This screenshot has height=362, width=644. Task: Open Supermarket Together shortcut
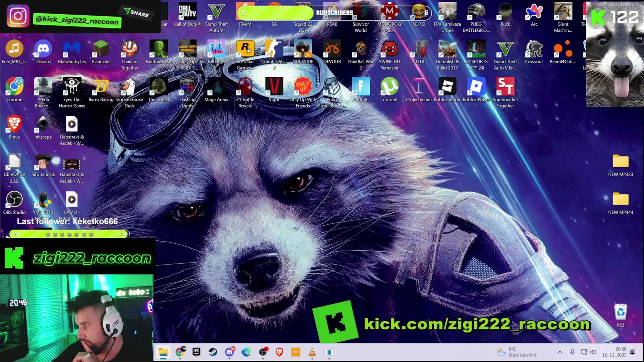[505, 93]
